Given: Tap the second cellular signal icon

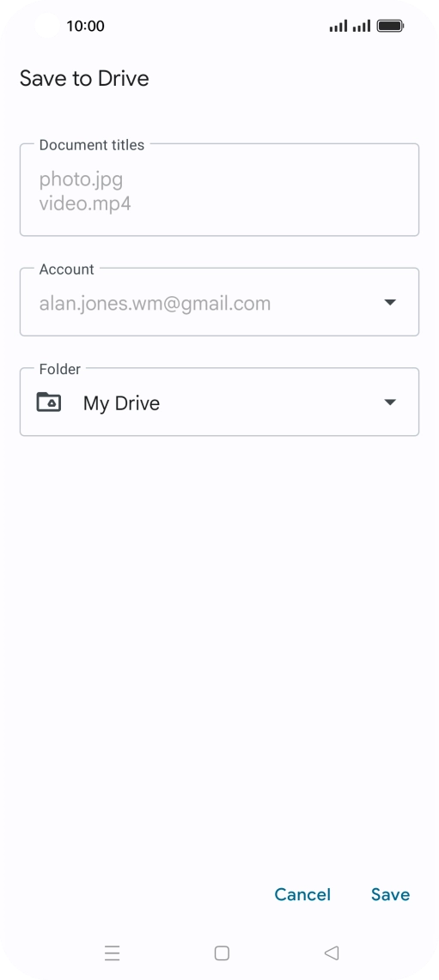Looking at the screenshot, I should coord(362,27).
